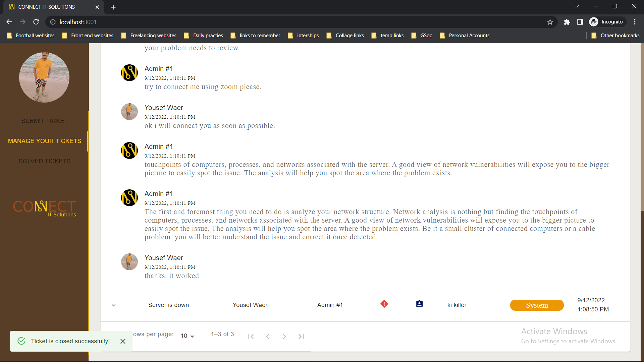Toggle incognito mode icon in browser bar
Screen dimensions: 644x362
click(594, 22)
